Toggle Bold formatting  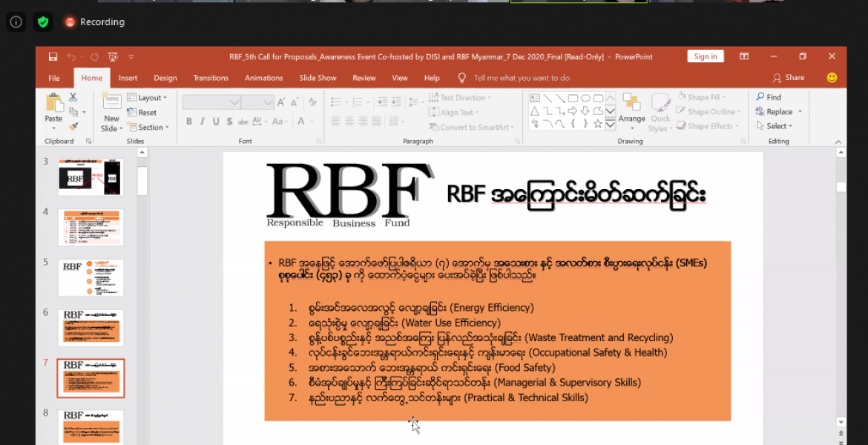pos(189,121)
